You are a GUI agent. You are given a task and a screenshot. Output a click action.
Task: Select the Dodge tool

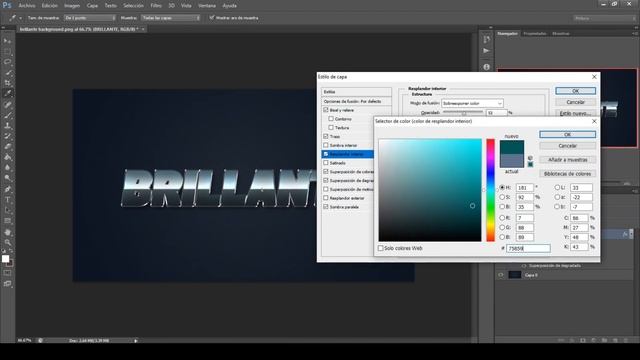7,178
